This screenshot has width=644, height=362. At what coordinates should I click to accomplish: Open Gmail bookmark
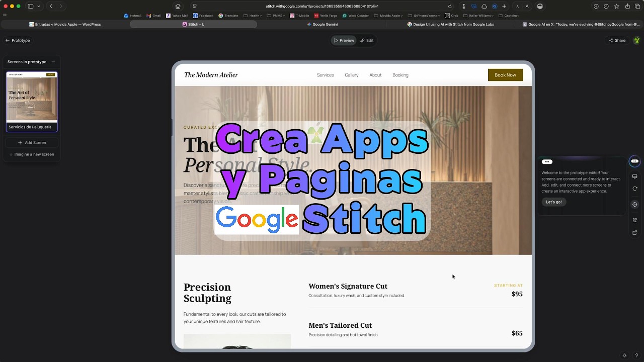(x=153, y=16)
